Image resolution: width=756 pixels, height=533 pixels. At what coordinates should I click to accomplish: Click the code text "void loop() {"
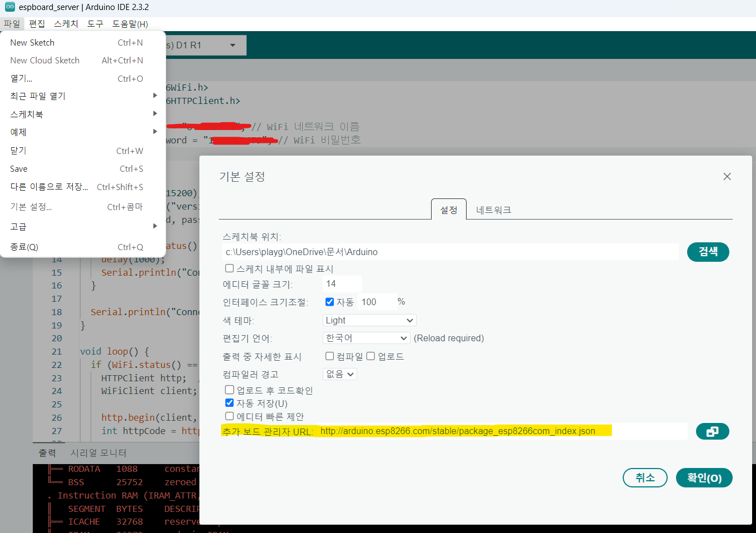(x=114, y=352)
